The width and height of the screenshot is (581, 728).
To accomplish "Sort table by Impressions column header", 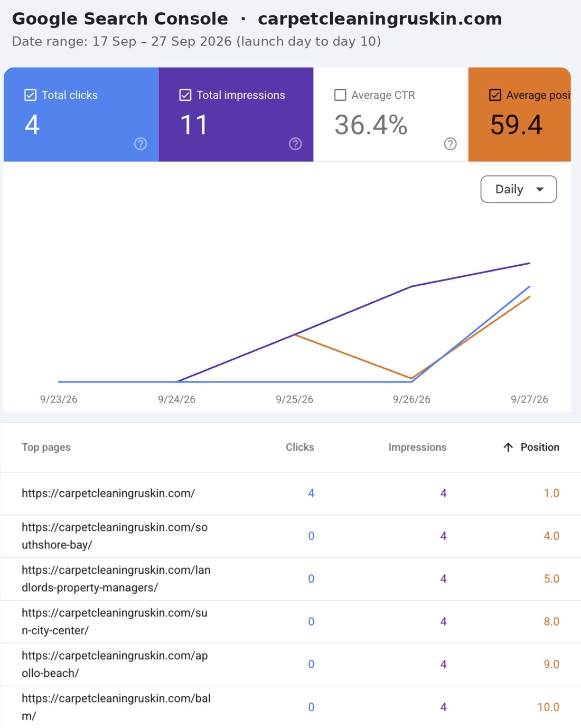I will pyautogui.click(x=417, y=447).
